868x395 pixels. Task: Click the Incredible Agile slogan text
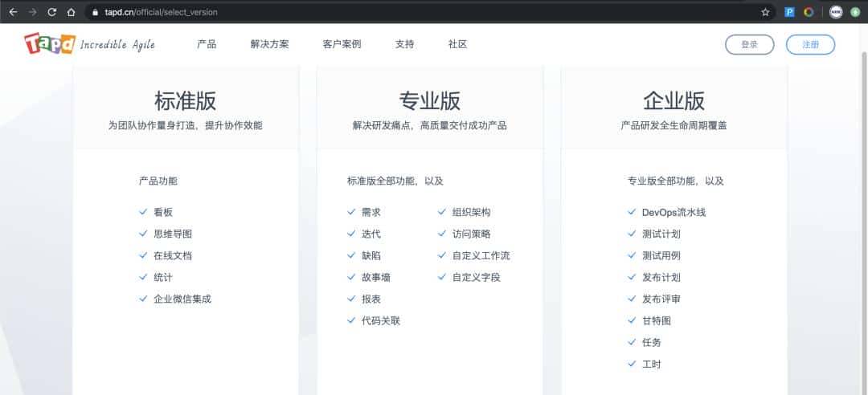(117, 45)
